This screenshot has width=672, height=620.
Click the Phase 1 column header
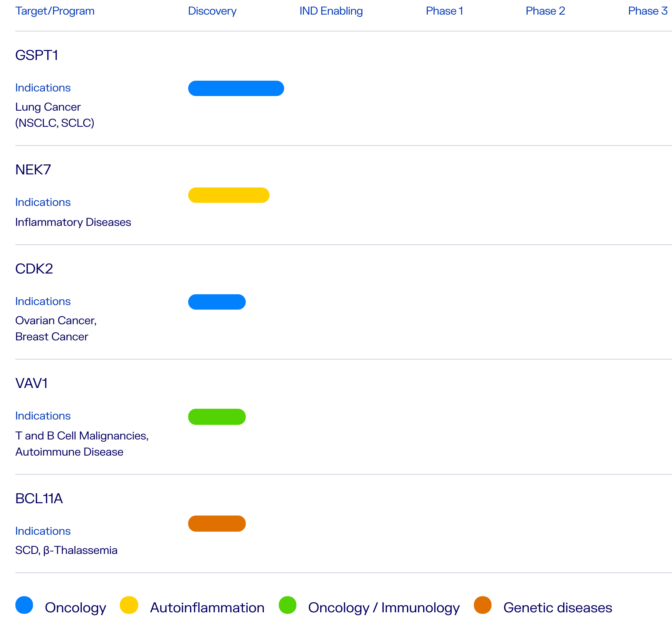click(444, 11)
